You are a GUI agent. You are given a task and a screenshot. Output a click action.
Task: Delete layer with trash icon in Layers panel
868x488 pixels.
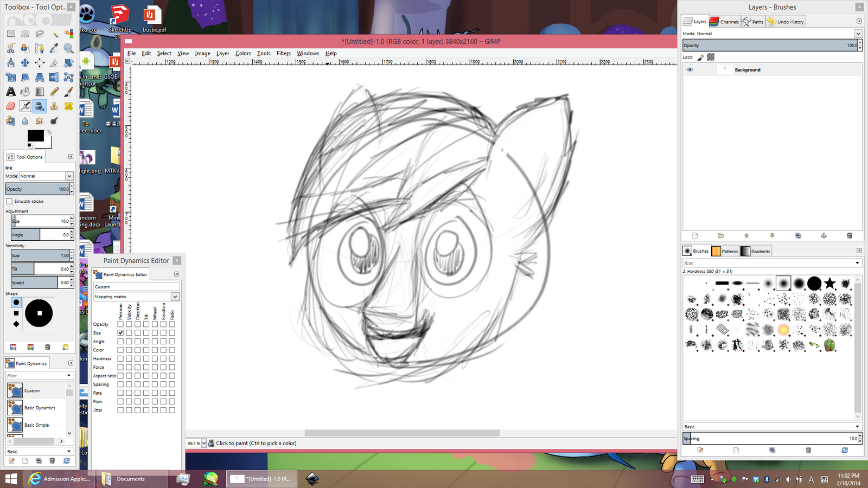[x=850, y=235]
